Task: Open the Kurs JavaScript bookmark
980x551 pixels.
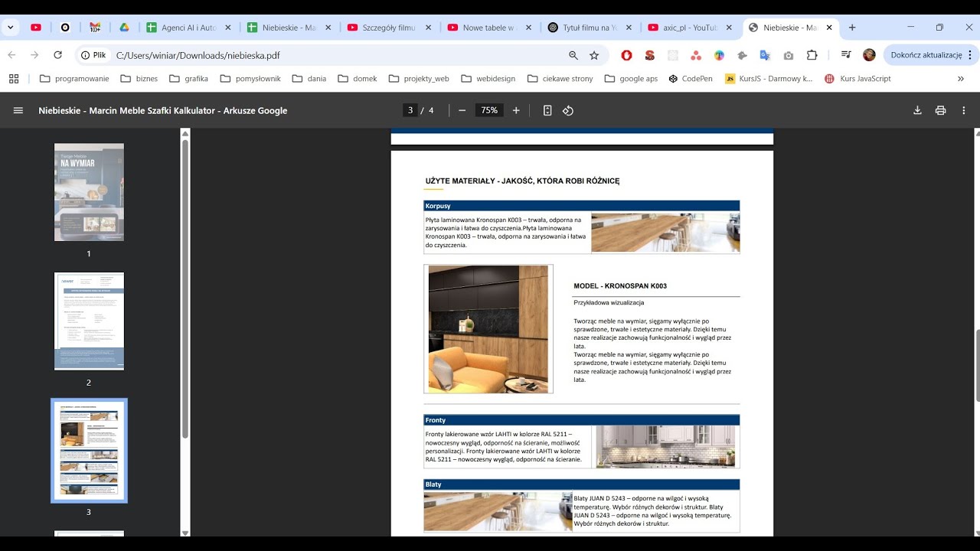Action: [857, 78]
